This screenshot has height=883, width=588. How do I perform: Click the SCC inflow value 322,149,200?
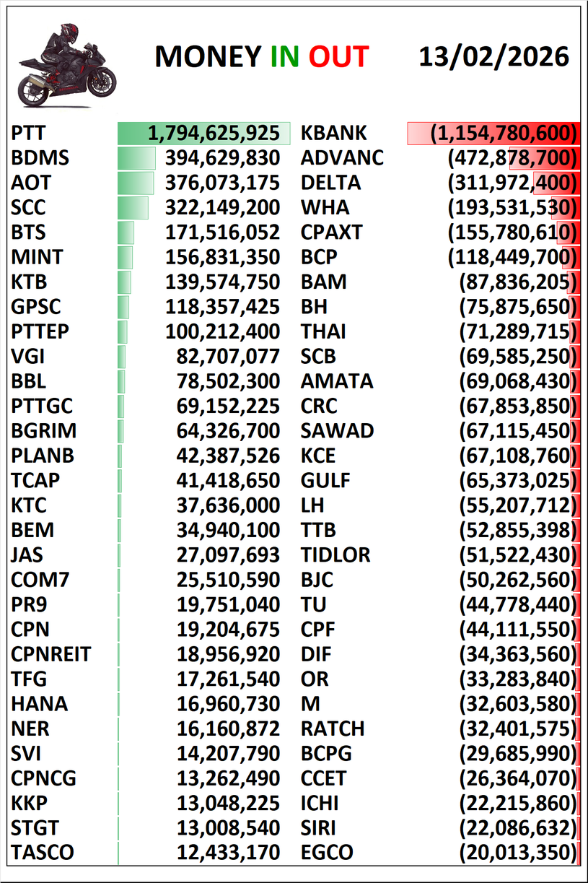[x=222, y=208]
